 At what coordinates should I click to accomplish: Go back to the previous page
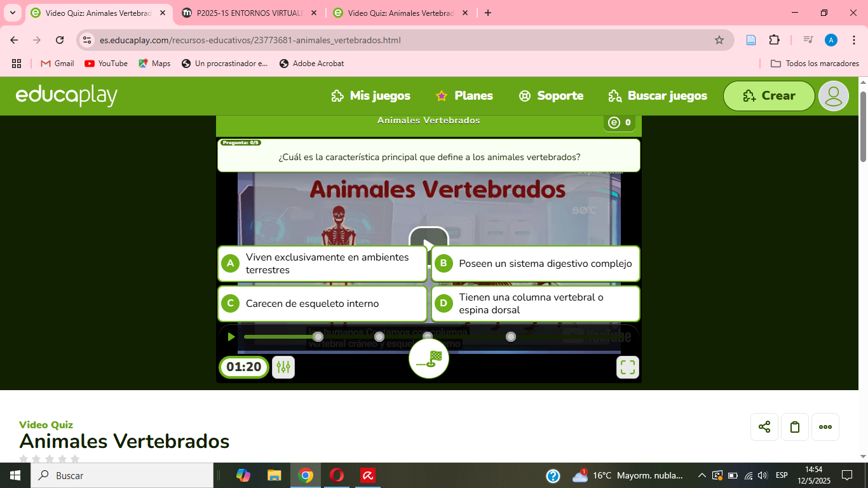[x=14, y=40]
